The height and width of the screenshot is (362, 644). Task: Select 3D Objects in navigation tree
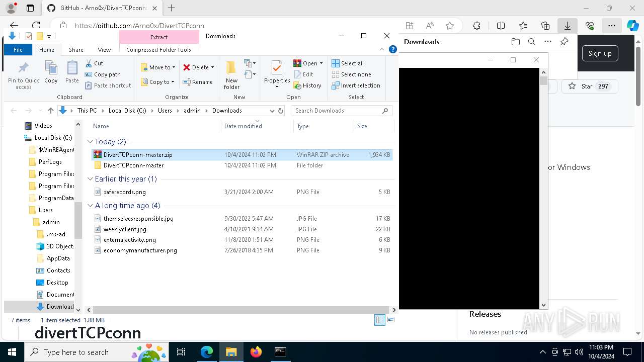click(55, 246)
